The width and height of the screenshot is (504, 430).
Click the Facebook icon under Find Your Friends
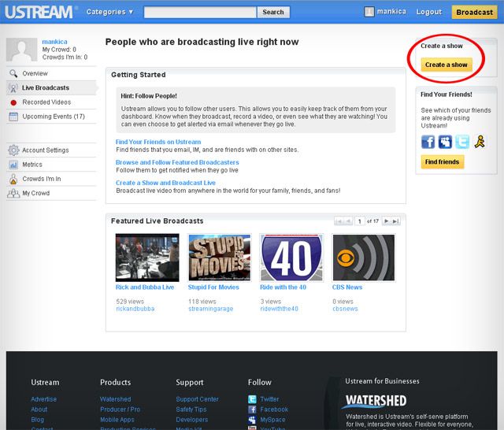[x=428, y=142]
